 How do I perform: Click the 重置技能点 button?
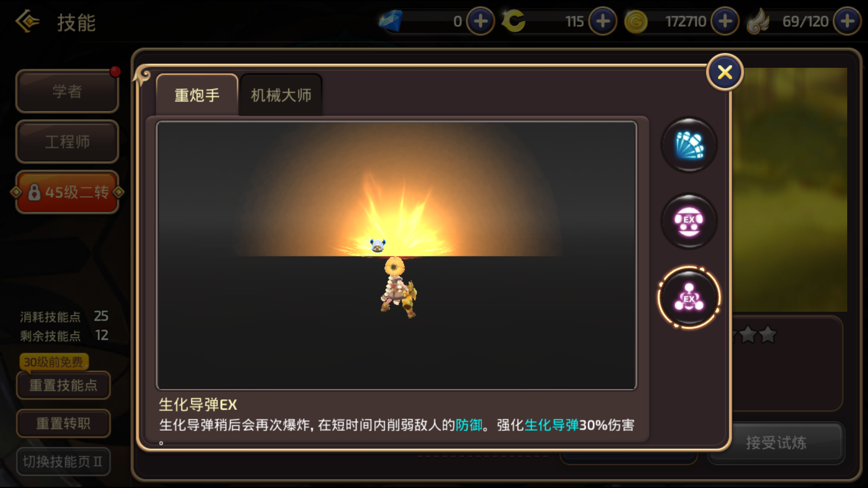(63, 385)
